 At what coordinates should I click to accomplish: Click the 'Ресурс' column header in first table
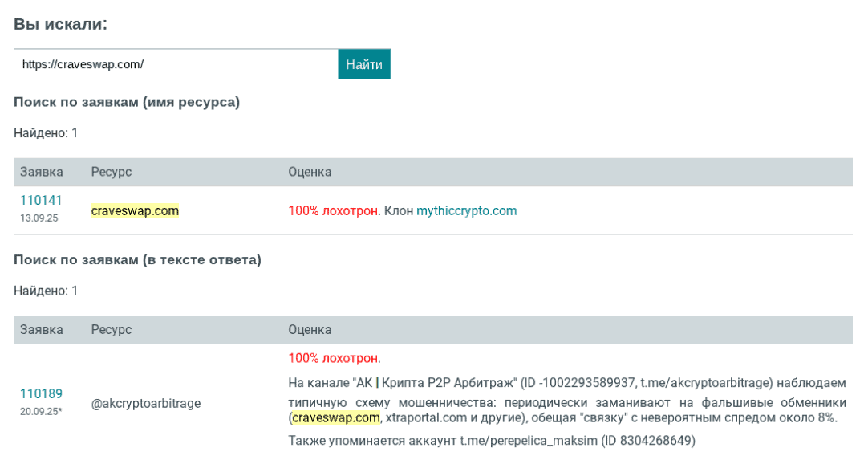[112, 172]
